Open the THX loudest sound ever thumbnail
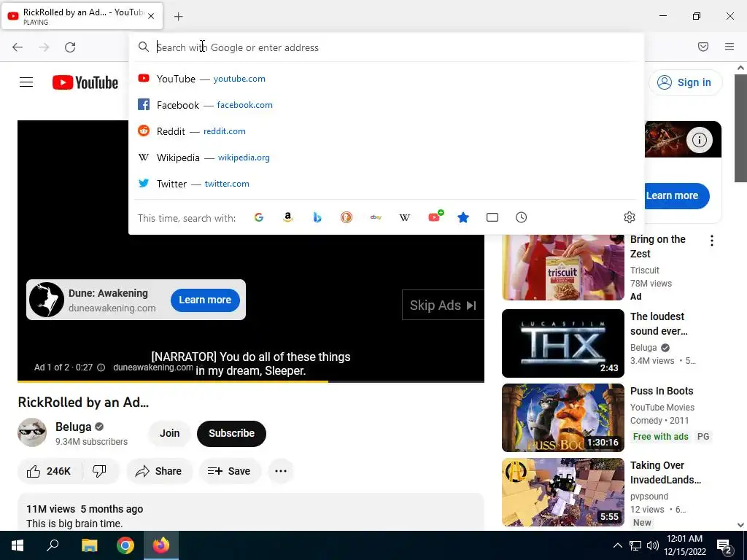Image resolution: width=747 pixels, height=560 pixels. point(563,343)
